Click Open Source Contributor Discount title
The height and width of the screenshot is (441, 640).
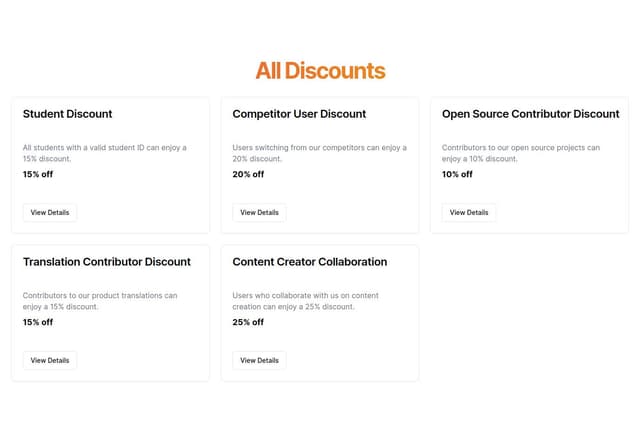coord(530,114)
